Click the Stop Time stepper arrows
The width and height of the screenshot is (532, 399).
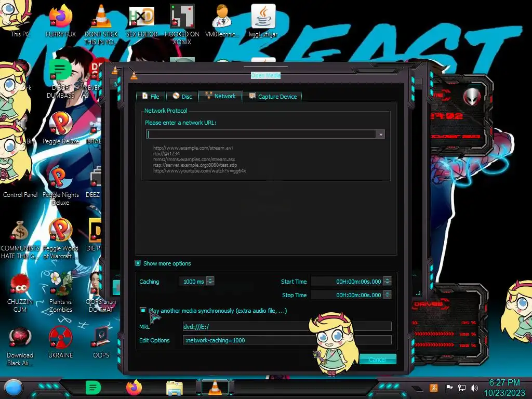point(387,295)
